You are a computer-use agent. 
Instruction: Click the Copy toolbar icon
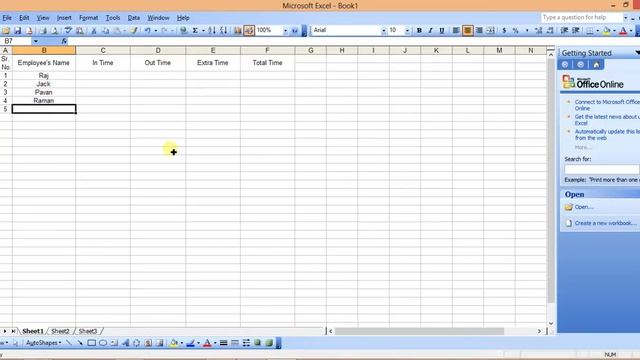105,31
